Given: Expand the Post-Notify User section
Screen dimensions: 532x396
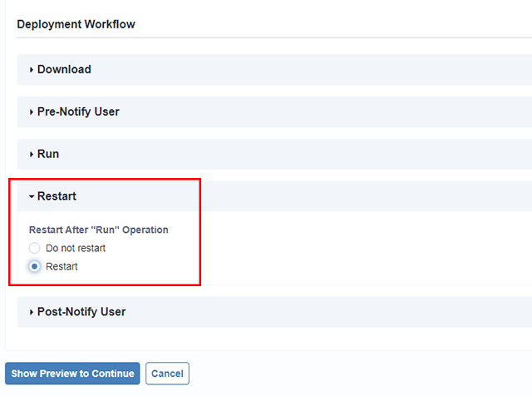Looking at the screenshot, I should (x=81, y=313).
